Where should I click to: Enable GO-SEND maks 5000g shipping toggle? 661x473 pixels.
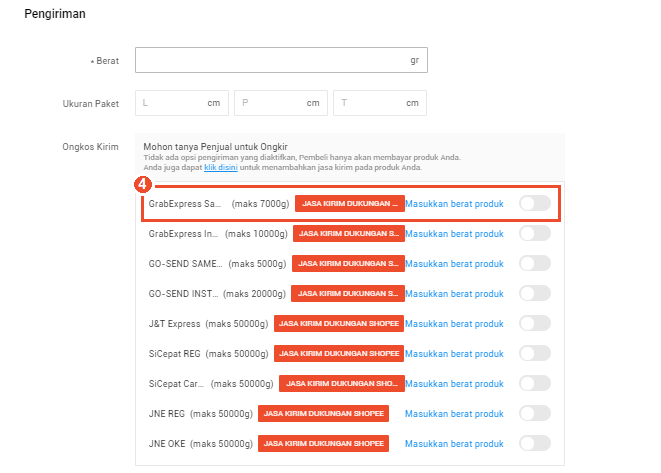(534, 264)
